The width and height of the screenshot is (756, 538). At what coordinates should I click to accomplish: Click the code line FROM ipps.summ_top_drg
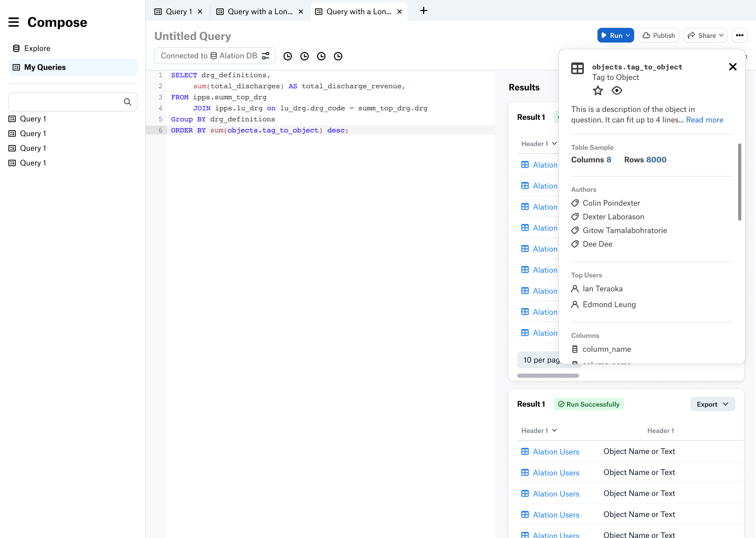click(x=219, y=97)
